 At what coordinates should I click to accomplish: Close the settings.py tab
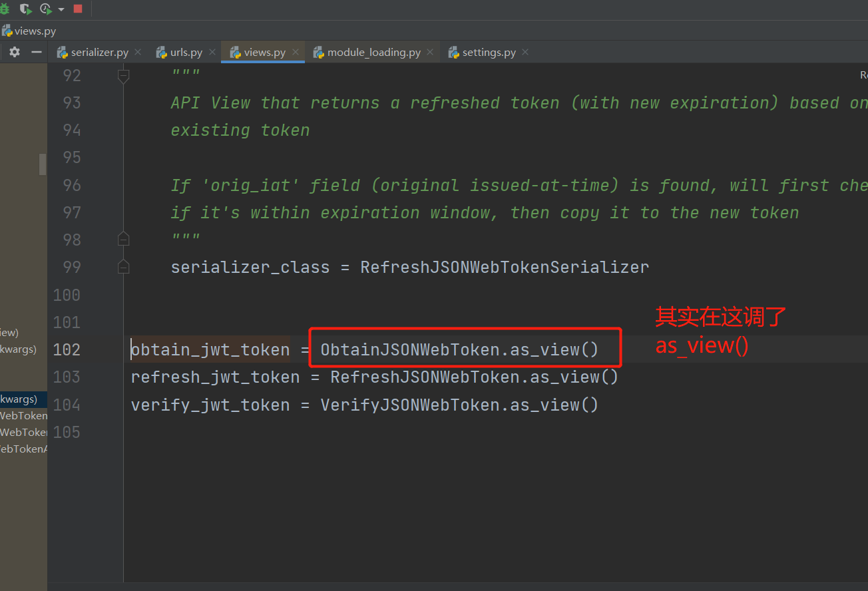coord(525,52)
